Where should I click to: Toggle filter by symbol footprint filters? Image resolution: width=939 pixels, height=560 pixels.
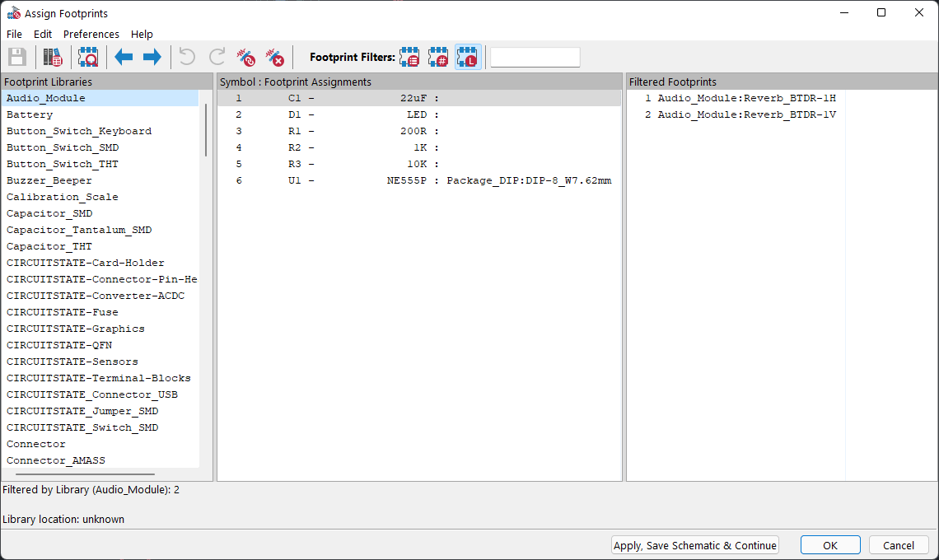pyautogui.click(x=409, y=58)
